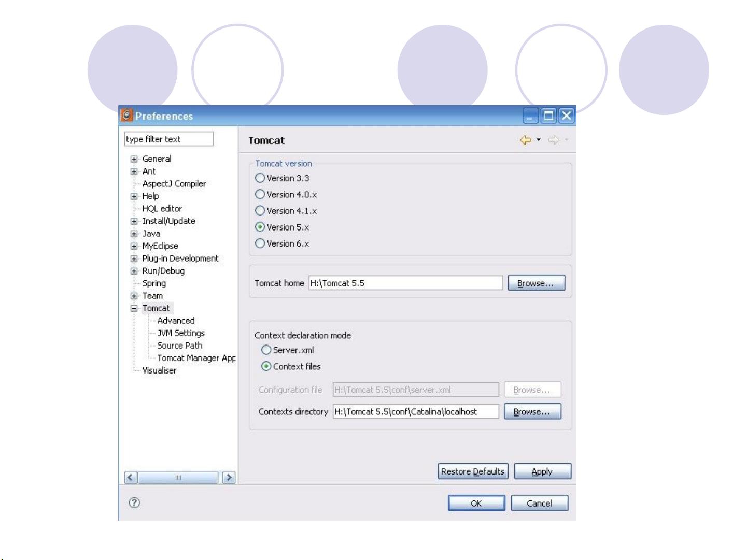Expand the General tree node
This screenshot has width=747, height=560.
click(x=134, y=159)
